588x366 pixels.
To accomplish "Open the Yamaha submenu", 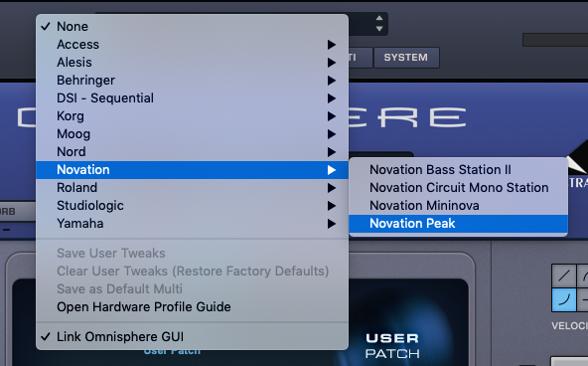I will coord(192,224).
